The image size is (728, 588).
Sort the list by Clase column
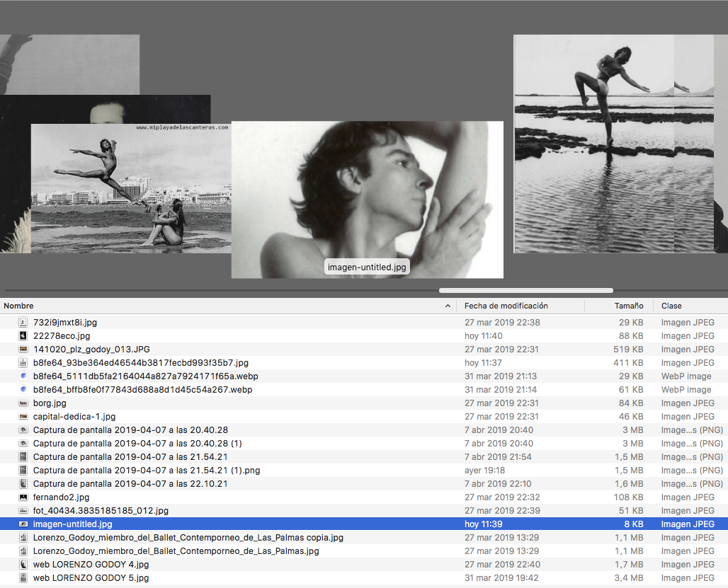(x=671, y=306)
